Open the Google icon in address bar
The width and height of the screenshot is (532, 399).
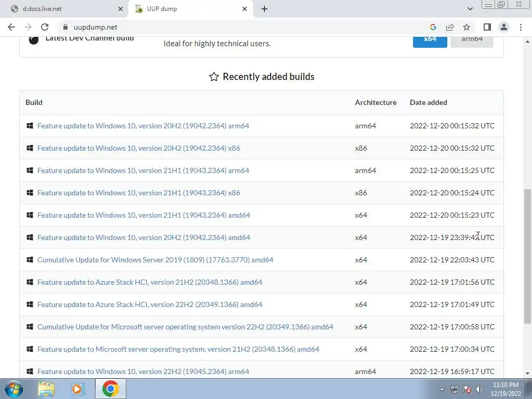pos(433,27)
